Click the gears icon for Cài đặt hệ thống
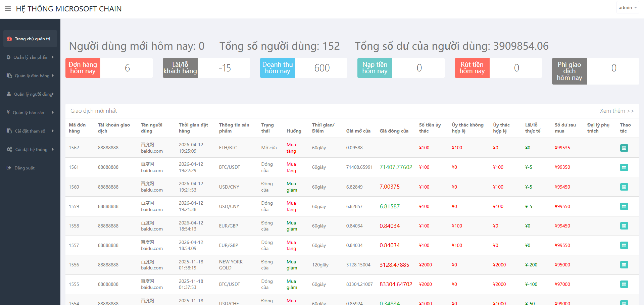Viewport: 644px width, 305px height. [x=9, y=149]
